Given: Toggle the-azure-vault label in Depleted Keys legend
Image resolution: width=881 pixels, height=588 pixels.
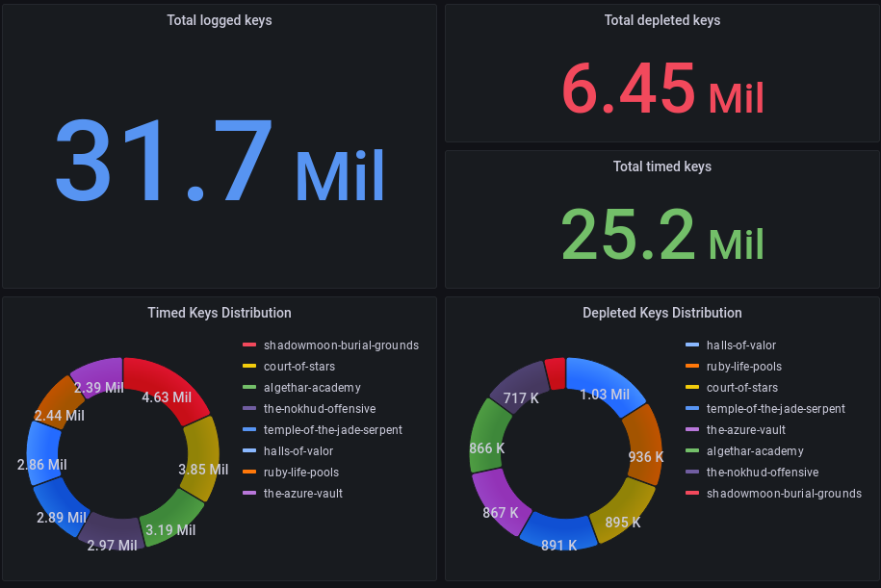Looking at the screenshot, I should 746,430.
